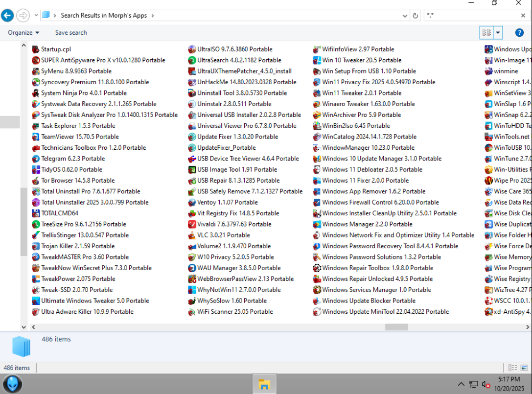Screen dimensions: 532x394
Task: Click the Windows Repair Toolbox 1.9.8.0 icon
Action: tap(317, 268)
